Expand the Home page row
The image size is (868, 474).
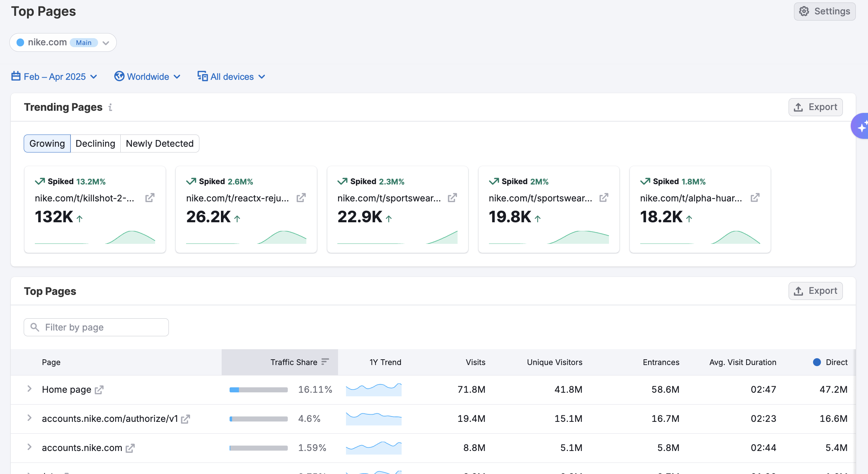[29, 389]
